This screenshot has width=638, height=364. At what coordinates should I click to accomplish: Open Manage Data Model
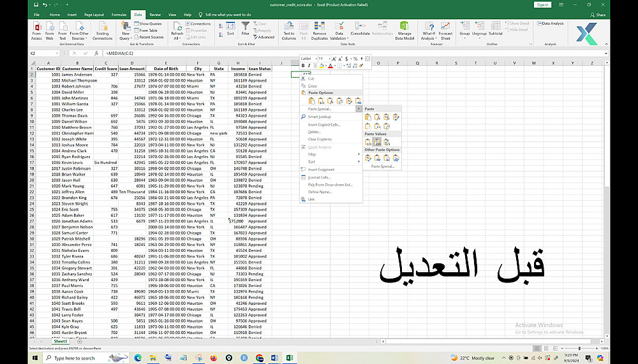point(404,31)
